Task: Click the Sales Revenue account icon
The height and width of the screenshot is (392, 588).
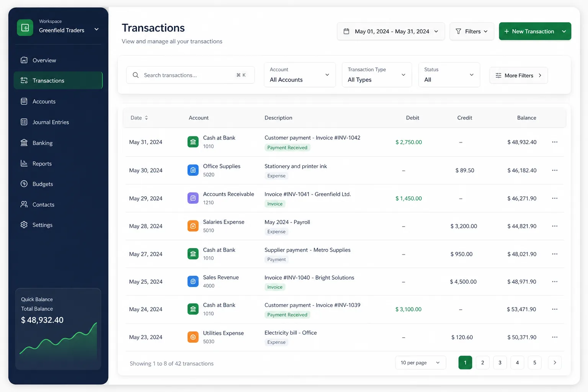Action: (193, 281)
